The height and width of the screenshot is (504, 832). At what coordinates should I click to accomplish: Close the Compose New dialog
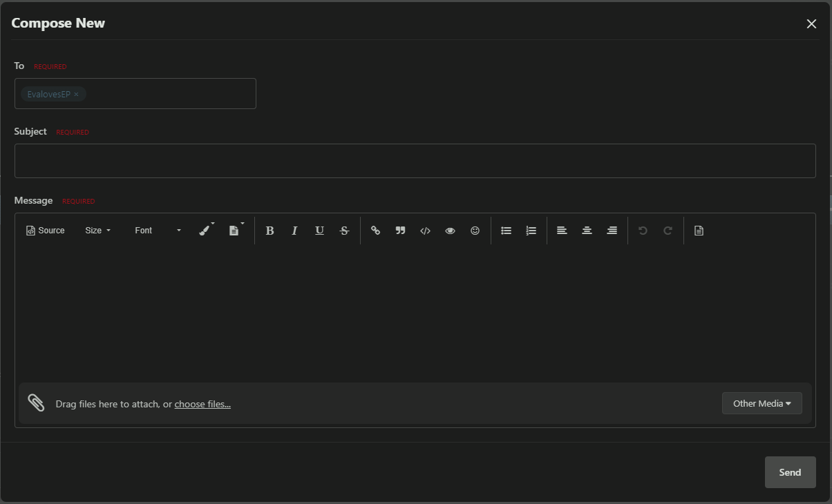[811, 23]
